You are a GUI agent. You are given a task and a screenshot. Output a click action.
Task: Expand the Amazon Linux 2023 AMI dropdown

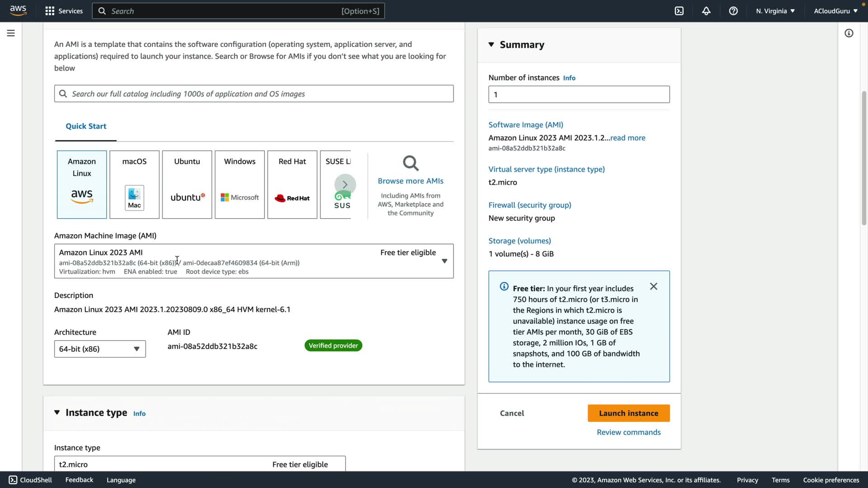pyautogui.click(x=444, y=261)
